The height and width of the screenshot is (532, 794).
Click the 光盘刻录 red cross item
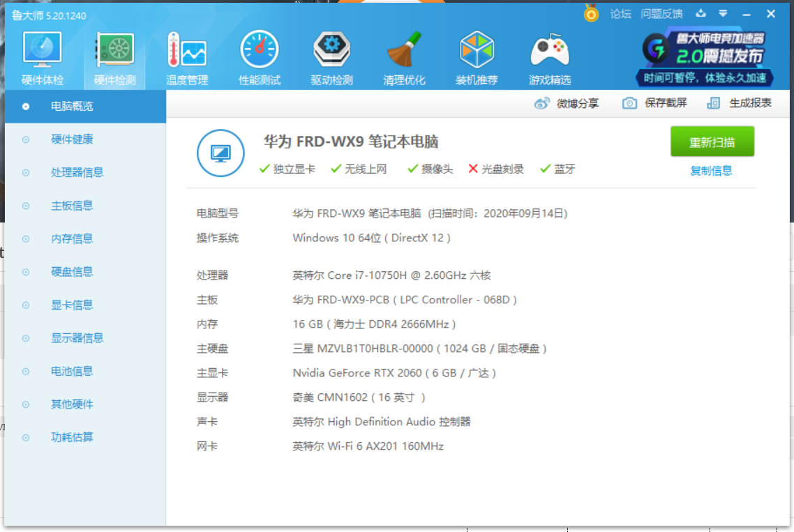[496, 169]
